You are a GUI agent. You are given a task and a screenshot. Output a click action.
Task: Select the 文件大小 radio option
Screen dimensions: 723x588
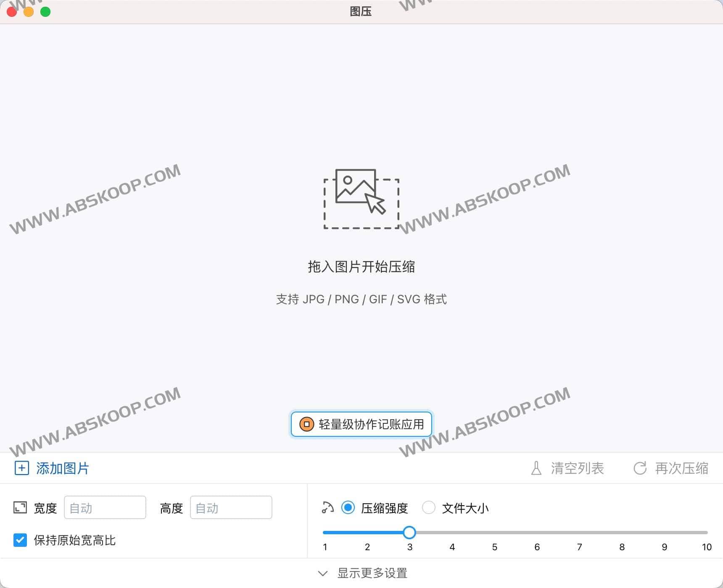pyautogui.click(x=429, y=507)
